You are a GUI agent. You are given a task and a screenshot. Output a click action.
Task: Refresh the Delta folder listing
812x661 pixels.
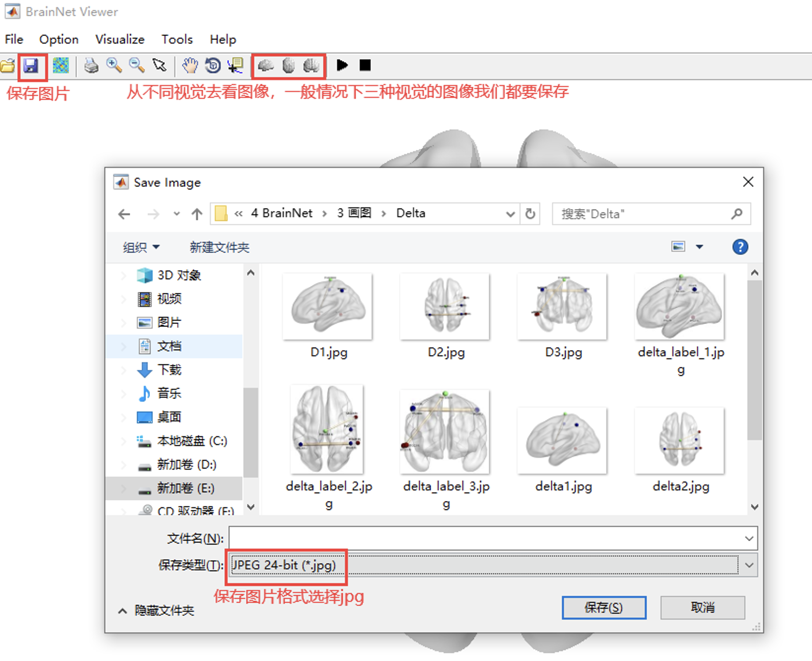[530, 214]
